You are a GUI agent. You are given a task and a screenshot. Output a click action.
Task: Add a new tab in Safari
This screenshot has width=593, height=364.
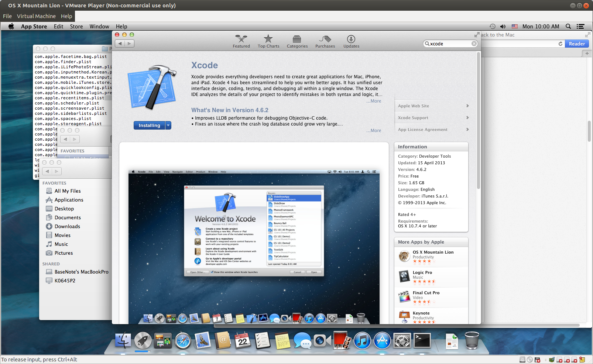point(587,54)
